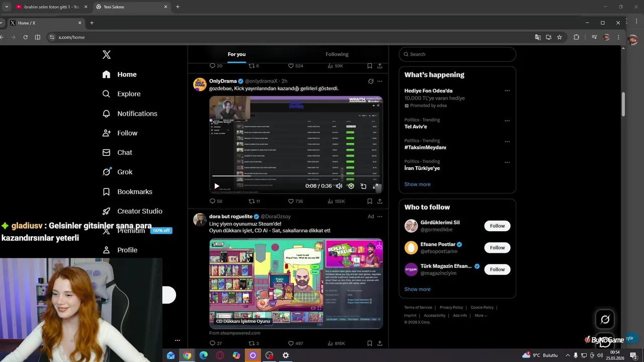Click Show more under What's happening
644x362 pixels.
(x=418, y=185)
